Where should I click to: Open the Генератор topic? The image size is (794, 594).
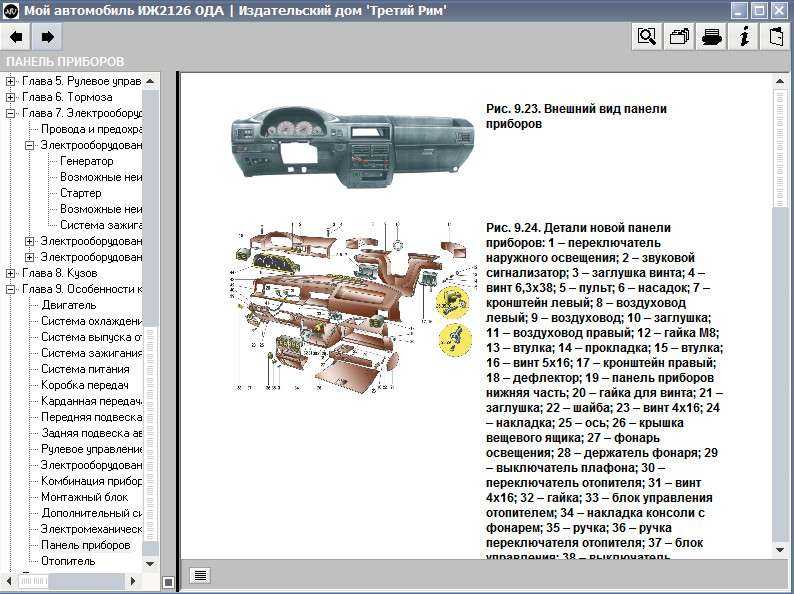click(x=87, y=161)
